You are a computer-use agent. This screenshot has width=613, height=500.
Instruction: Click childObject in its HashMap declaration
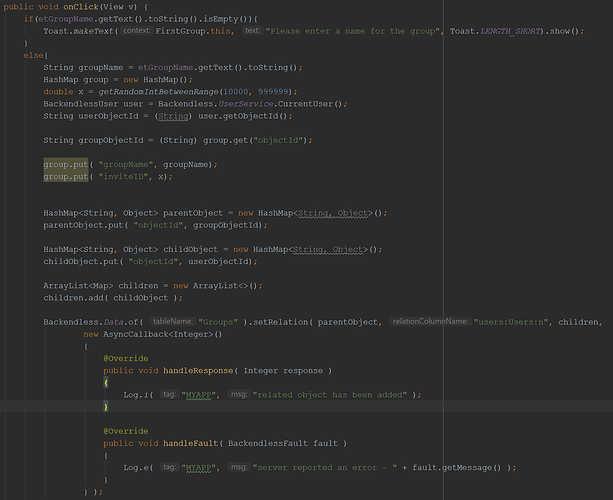coord(190,249)
